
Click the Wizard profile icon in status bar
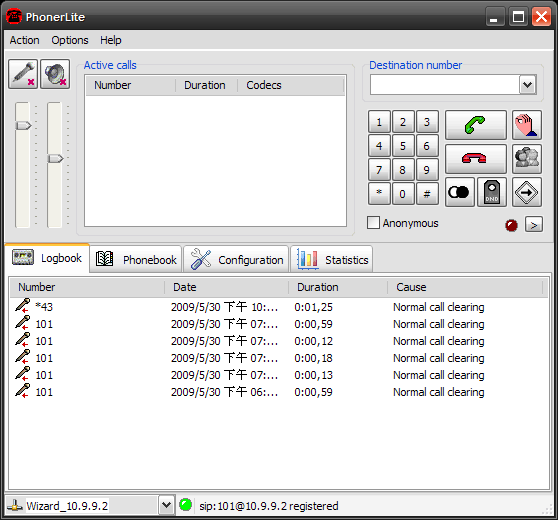click(x=15, y=505)
